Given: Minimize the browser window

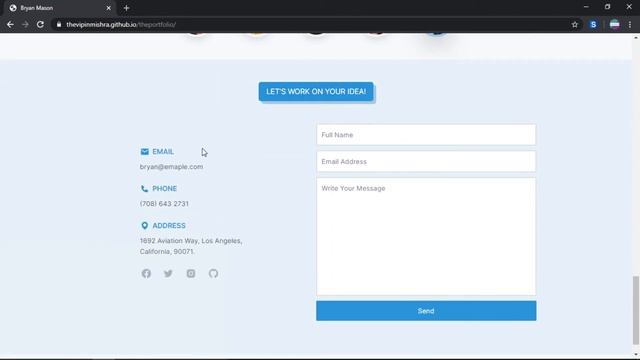Looking at the screenshot, I should pos(586,7).
